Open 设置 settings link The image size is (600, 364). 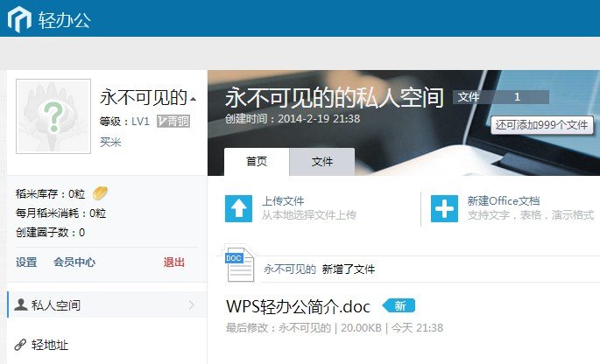point(26,262)
